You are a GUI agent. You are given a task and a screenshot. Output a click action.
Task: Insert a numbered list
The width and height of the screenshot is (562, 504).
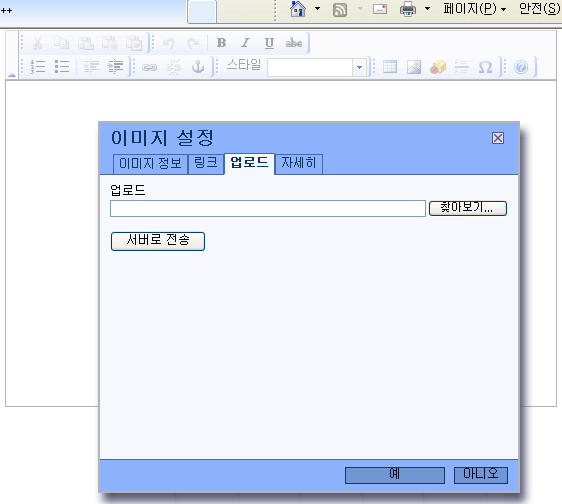[38, 67]
